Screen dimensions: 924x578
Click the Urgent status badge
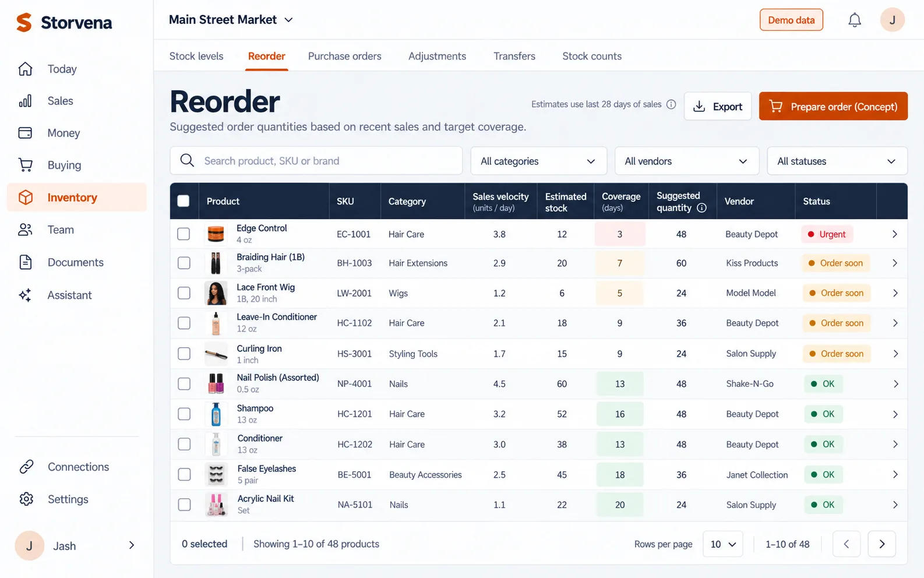827,234
